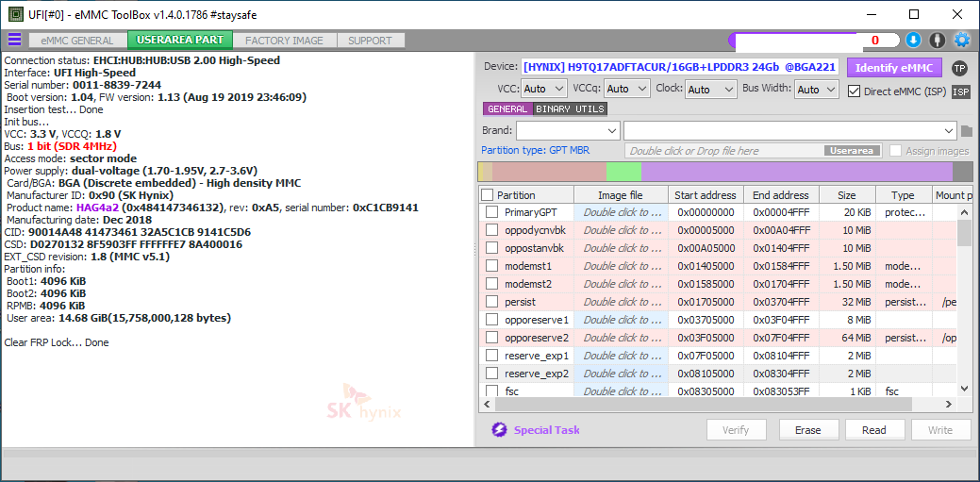Click the Special Task lightning icon
The width and height of the screenshot is (980, 482).
[x=499, y=430]
